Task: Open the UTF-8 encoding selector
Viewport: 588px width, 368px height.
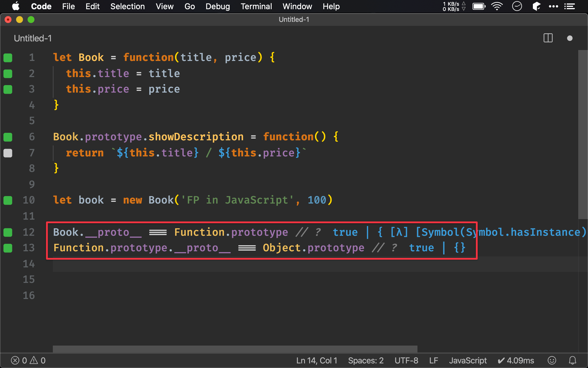Action: tap(406, 360)
